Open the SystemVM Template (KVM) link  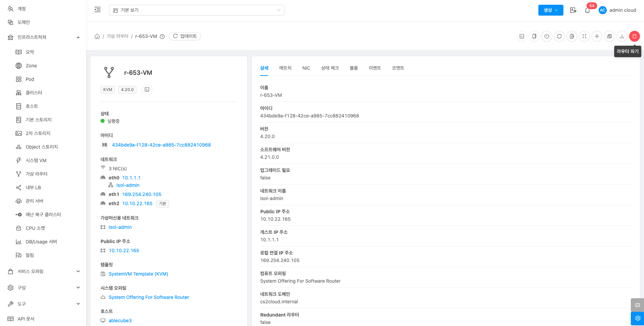click(x=138, y=274)
